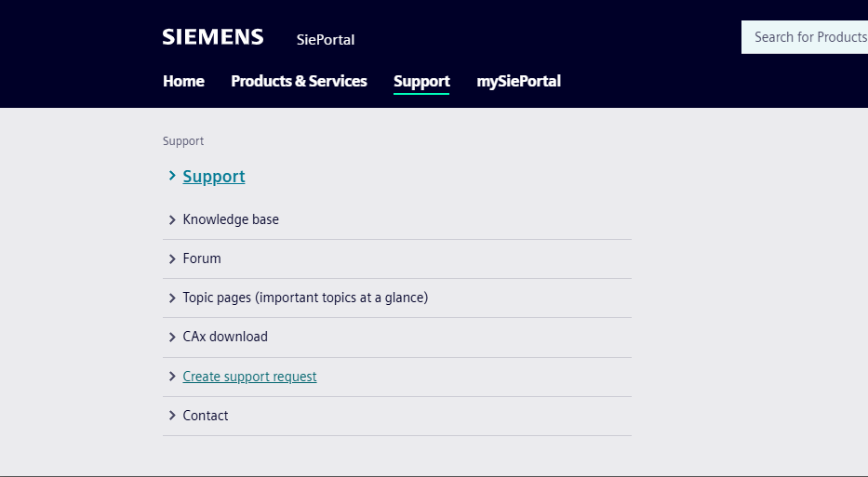This screenshot has width=868, height=477.
Task: Click chevron next to CAx download
Action: pyautogui.click(x=172, y=338)
